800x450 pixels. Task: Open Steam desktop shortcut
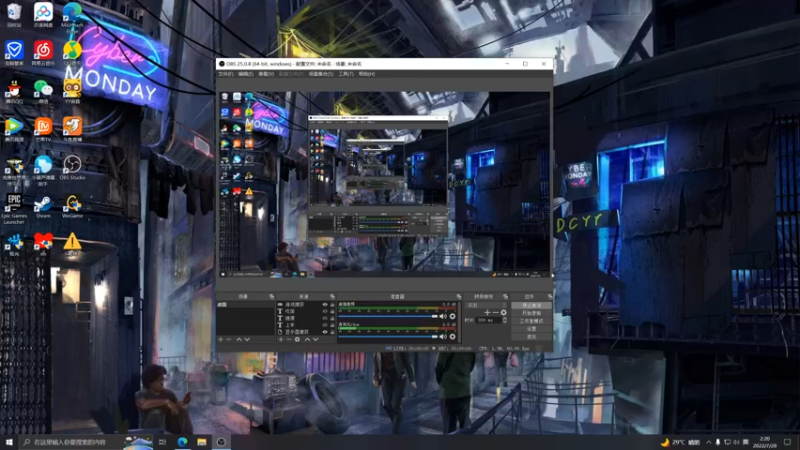pos(43,207)
